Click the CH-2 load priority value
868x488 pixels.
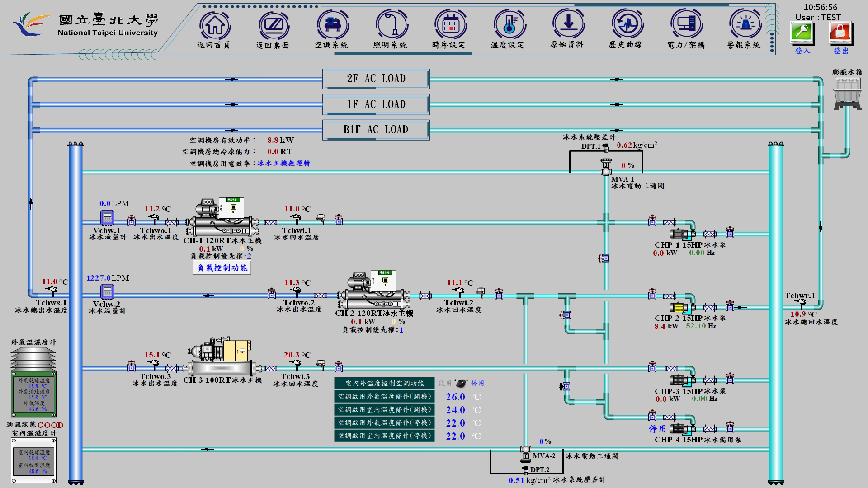[401, 330]
